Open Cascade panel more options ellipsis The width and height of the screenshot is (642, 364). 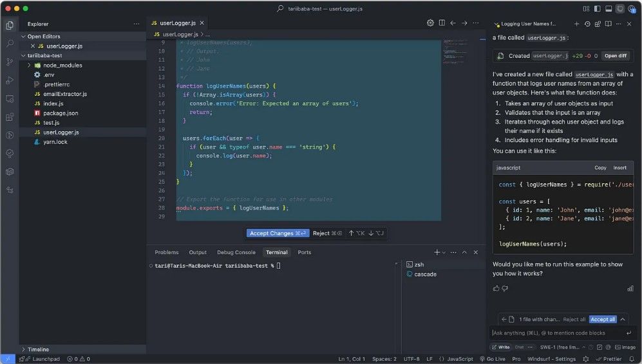point(619,24)
